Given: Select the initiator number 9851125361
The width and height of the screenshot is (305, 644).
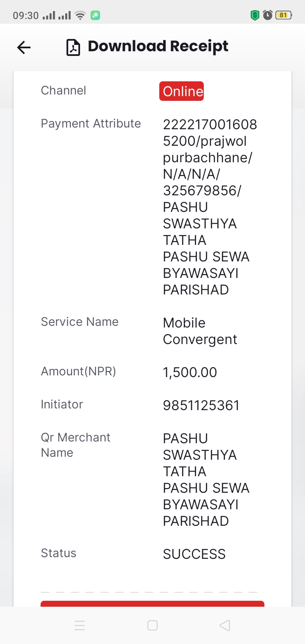Looking at the screenshot, I should click(201, 405).
